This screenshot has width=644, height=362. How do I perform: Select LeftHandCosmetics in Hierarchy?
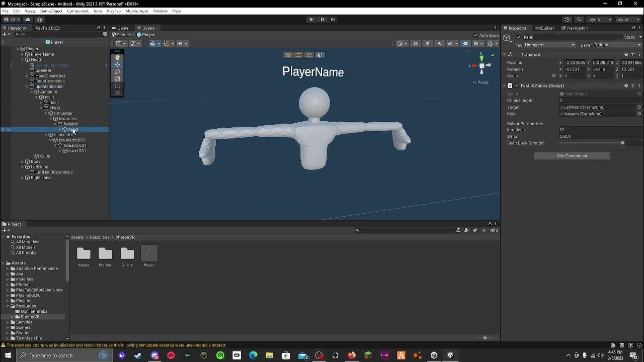[x=54, y=172]
